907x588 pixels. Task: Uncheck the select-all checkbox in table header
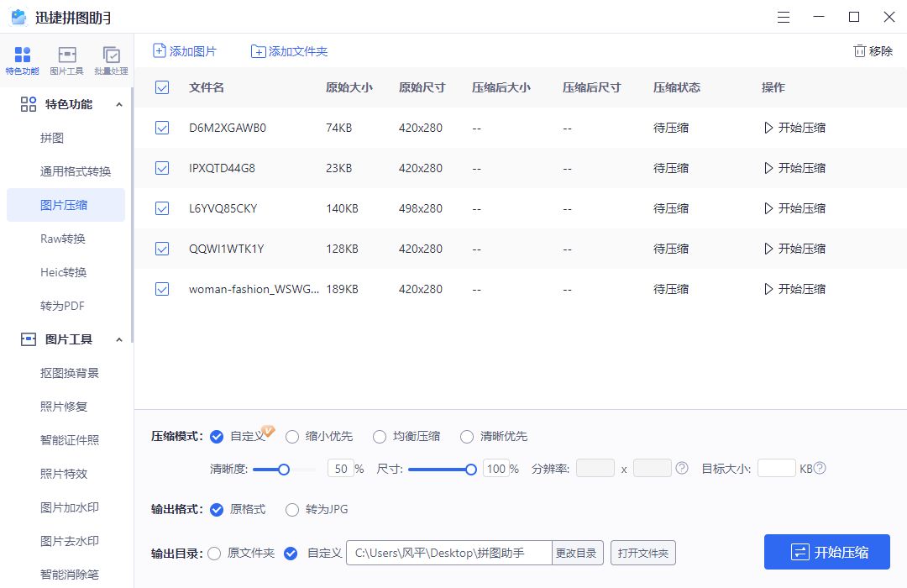pos(161,87)
